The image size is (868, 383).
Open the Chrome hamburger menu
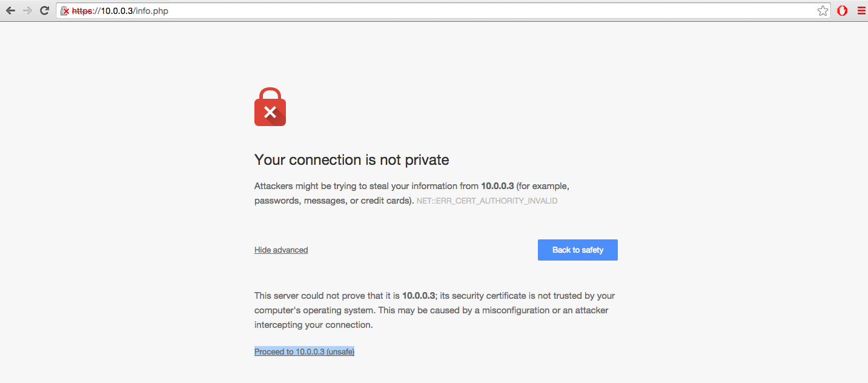point(861,11)
